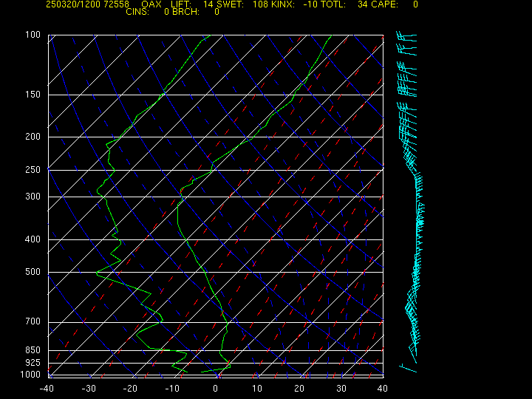This screenshot has width=532, height=399.
Task: Click the -20 temperature axis label
Action: pyautogui.click(x=130, y=389)
